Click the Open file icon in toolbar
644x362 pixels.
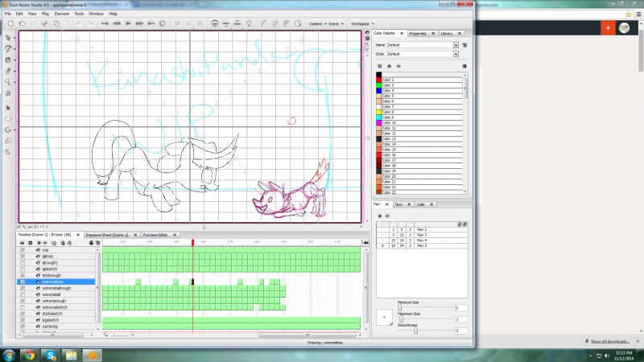point(23,24)
